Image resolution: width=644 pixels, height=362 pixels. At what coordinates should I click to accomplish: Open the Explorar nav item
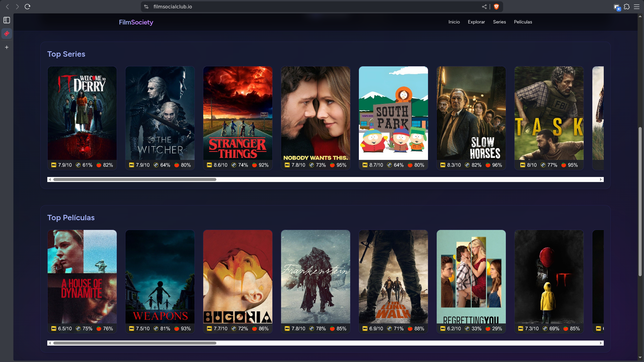click(x=476, y=22)
